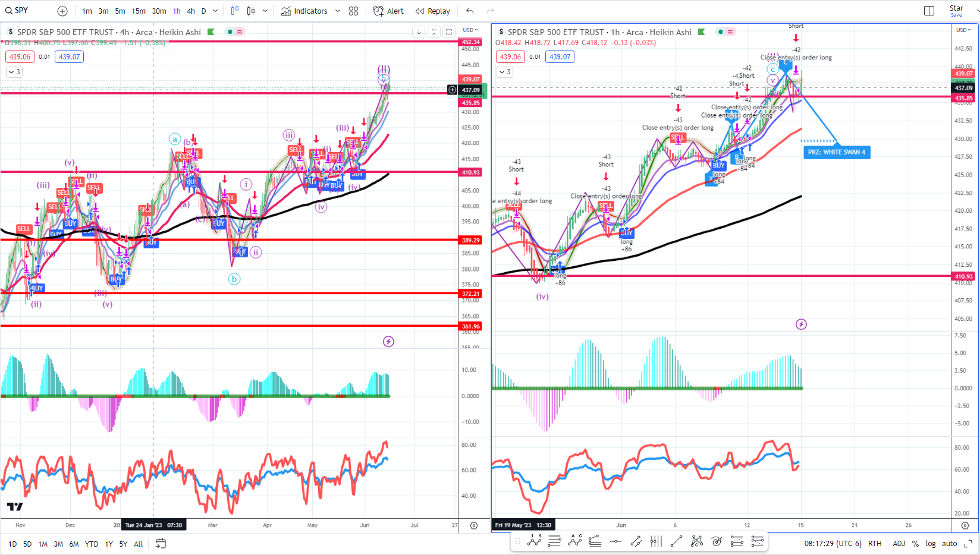Switch to the 4h timeframe
This screenshot has width=980, height=555.
click(x=191, y=11)
